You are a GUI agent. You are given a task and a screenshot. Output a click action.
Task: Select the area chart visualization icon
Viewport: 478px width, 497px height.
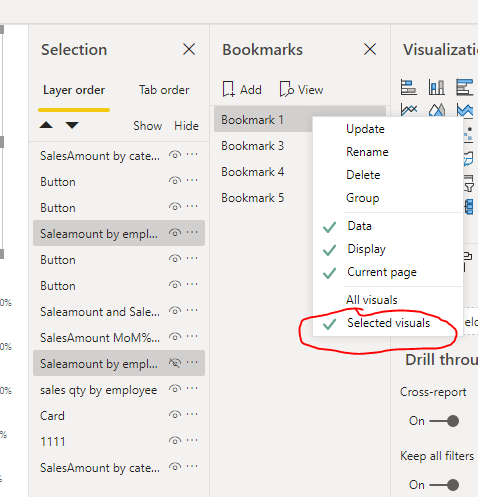[437, 109]
